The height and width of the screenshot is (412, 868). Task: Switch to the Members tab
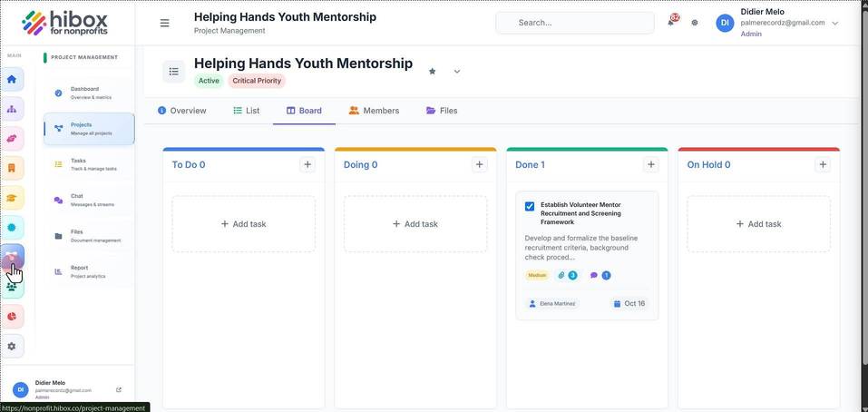click(x=375, y=111)
